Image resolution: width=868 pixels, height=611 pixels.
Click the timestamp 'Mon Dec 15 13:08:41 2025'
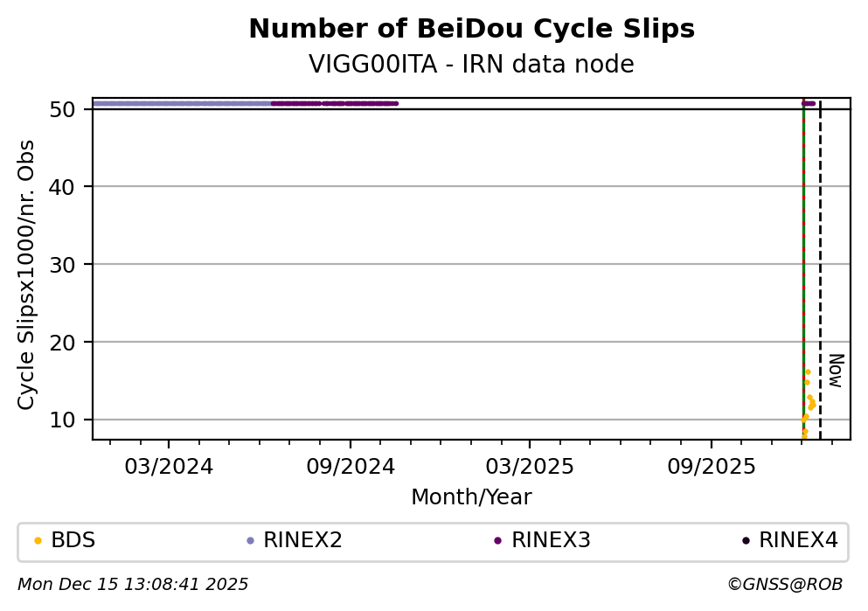tap(133, 585)
